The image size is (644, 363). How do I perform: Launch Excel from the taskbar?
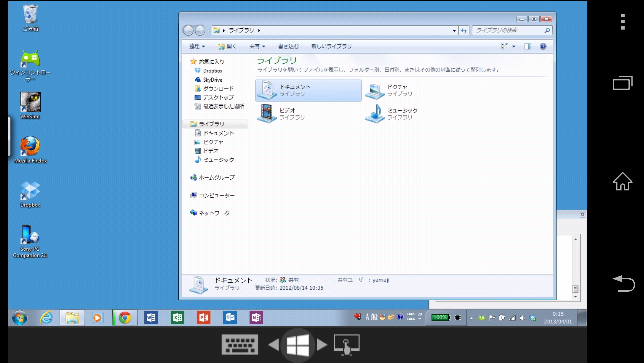177,318
